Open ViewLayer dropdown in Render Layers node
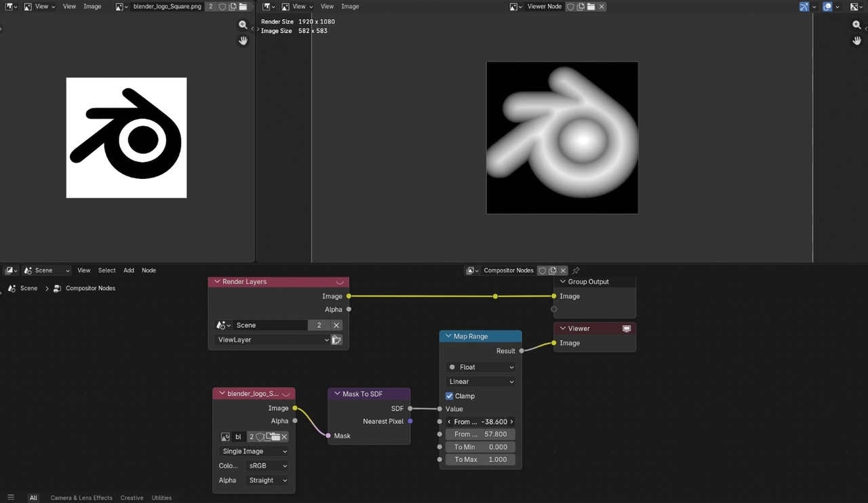868x503 pixels. click(x=272, y=340)
